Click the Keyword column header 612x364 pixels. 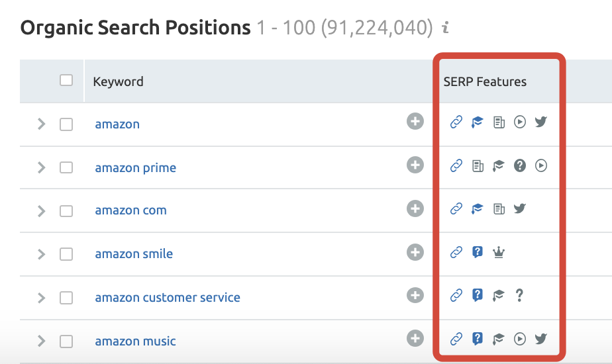(x=118, y=81)
